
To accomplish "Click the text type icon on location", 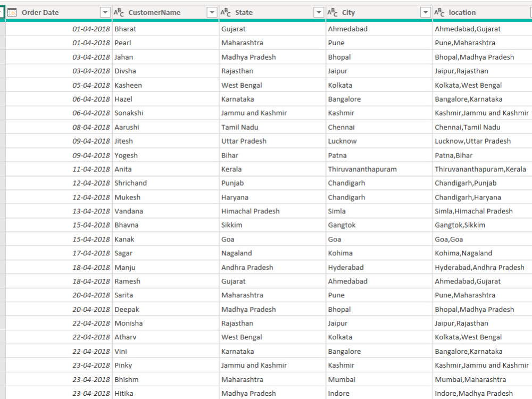I will coord(439,13).
